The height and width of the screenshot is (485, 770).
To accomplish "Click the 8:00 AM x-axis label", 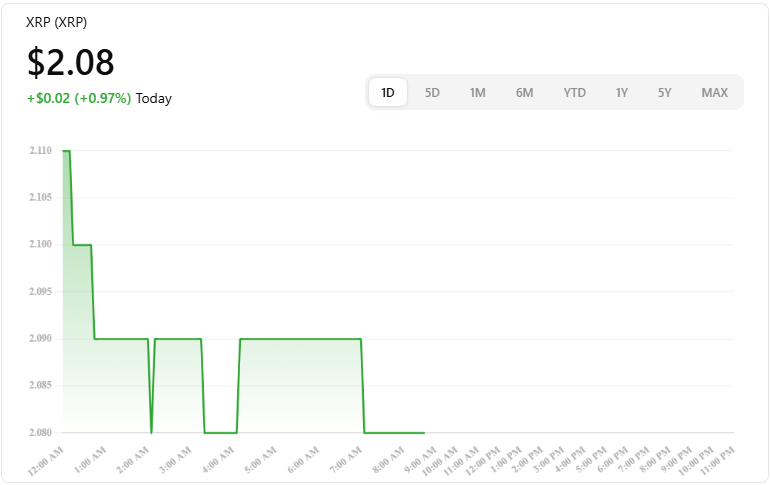I will pyautogui.click(x=389, y=460).
